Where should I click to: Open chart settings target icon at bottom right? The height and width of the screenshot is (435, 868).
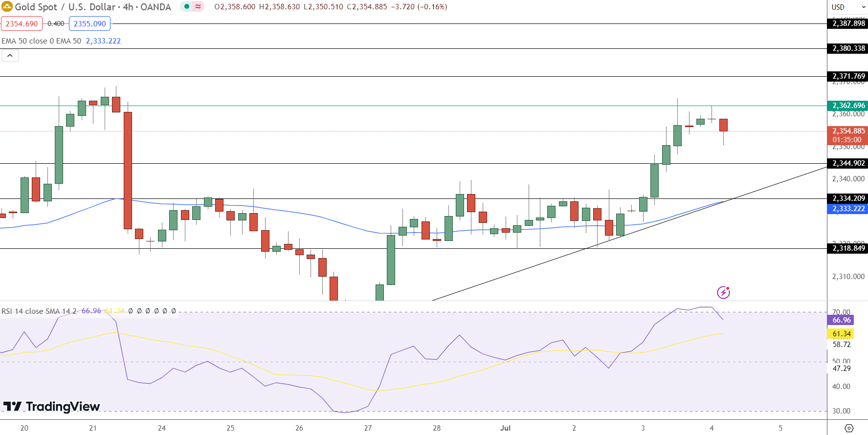pyautogui.click(x=849, y=428)
